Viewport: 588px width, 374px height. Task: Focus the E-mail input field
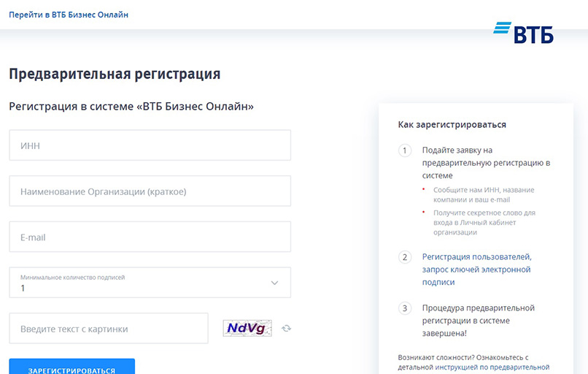(x=150, y=237)
